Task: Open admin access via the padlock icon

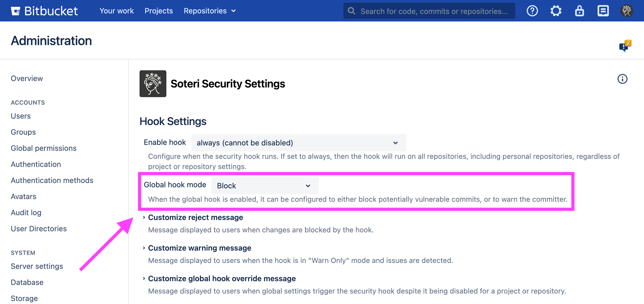Action: point(579,11)
